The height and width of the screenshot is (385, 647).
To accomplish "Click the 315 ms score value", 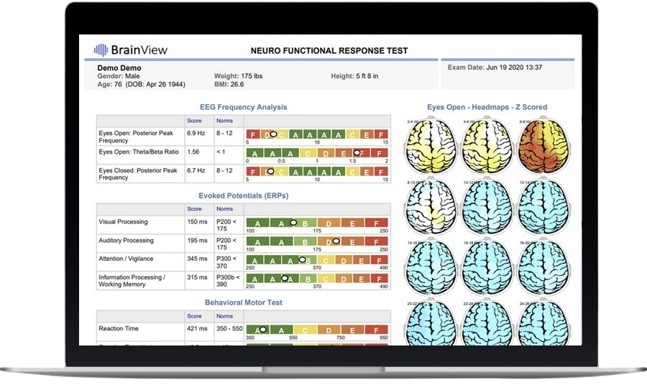I will (x=197, y=277).
